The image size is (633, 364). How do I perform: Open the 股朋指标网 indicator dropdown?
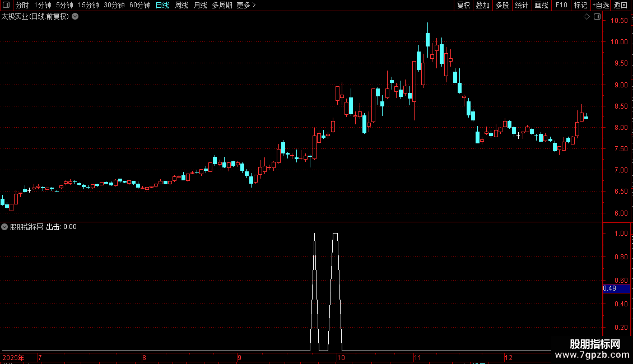click(x=4, y=227)
